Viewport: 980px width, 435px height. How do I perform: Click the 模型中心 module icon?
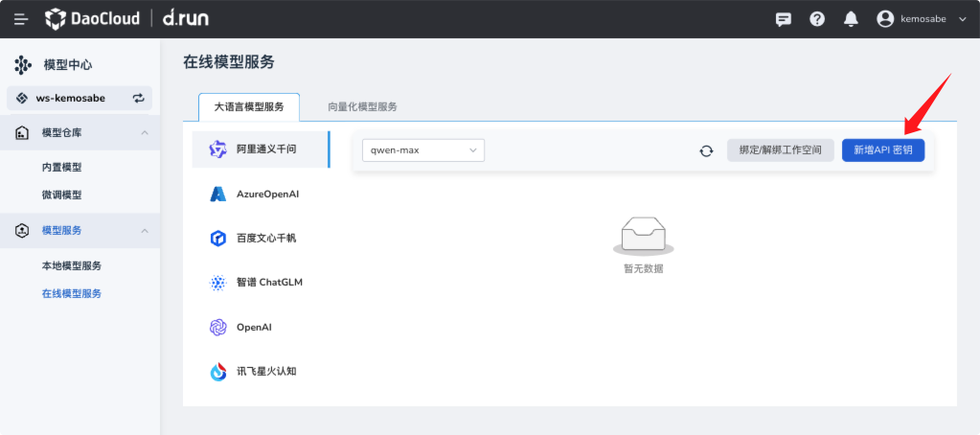tap(23, 64)
